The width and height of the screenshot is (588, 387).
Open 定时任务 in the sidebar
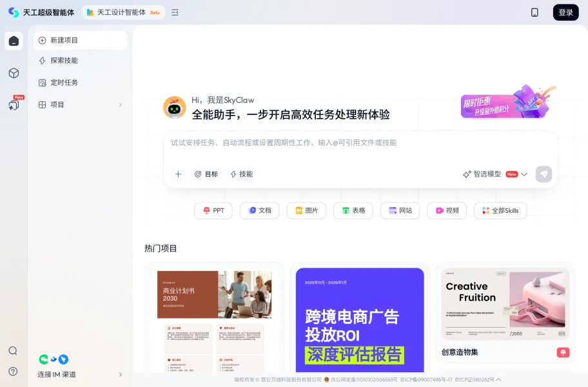[x=80, y=83]
